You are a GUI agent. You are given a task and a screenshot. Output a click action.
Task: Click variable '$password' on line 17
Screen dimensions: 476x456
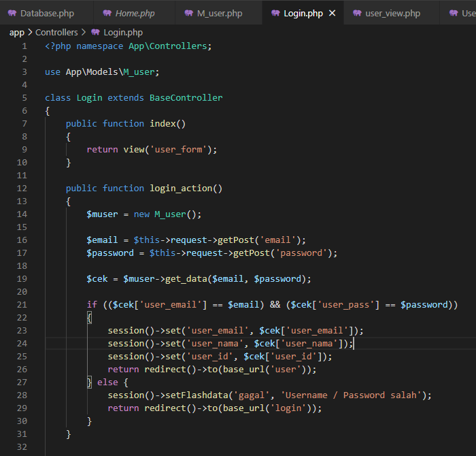click(x=110, y=253)
